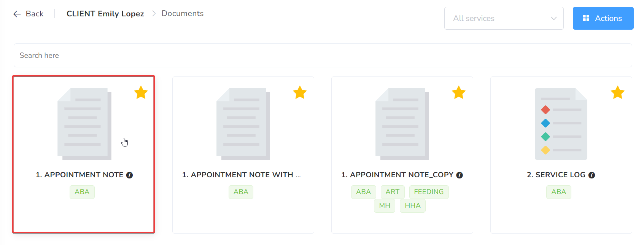The height and width of the screenshot is (245, 644).
Task: Open the Appointment Note With document icon
Action: (x=243, y=124)
